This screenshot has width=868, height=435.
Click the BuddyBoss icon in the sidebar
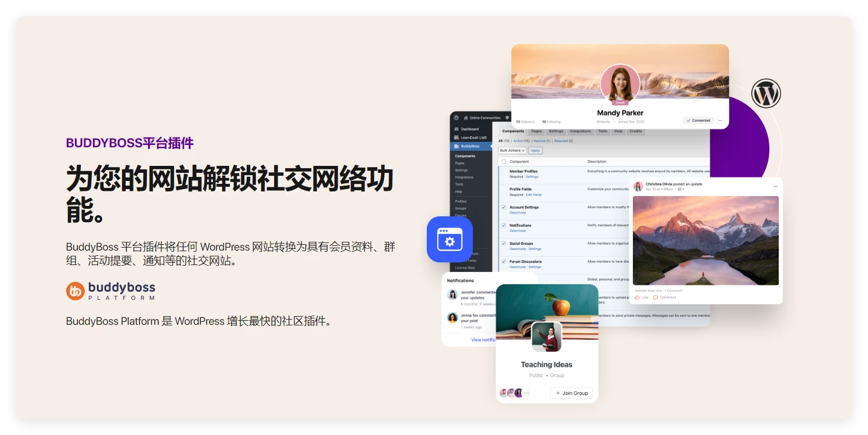coord(455,146)
